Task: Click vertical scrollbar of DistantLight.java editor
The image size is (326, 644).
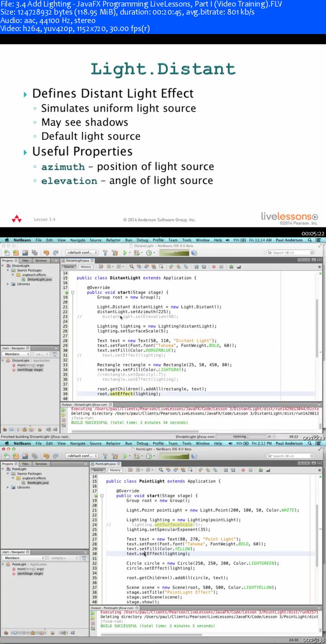Action: pos(316,328)
